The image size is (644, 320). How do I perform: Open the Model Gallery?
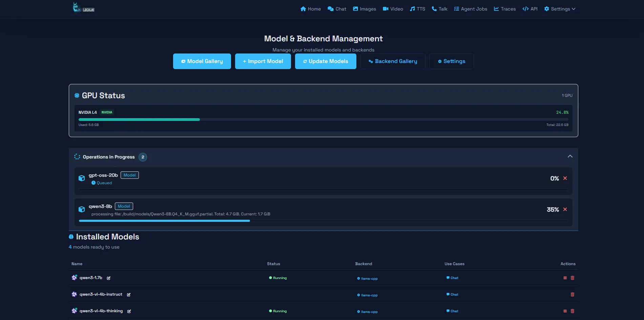[x=202, y=61]
